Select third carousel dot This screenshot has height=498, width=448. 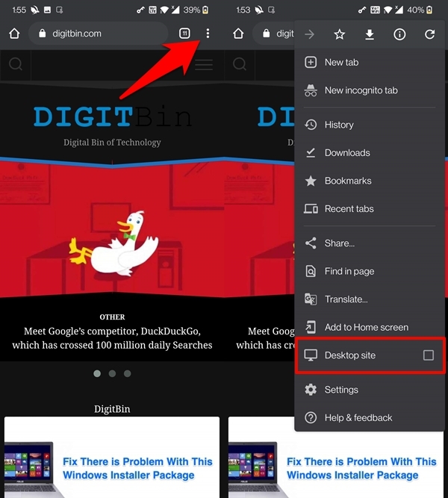point(128,373)
